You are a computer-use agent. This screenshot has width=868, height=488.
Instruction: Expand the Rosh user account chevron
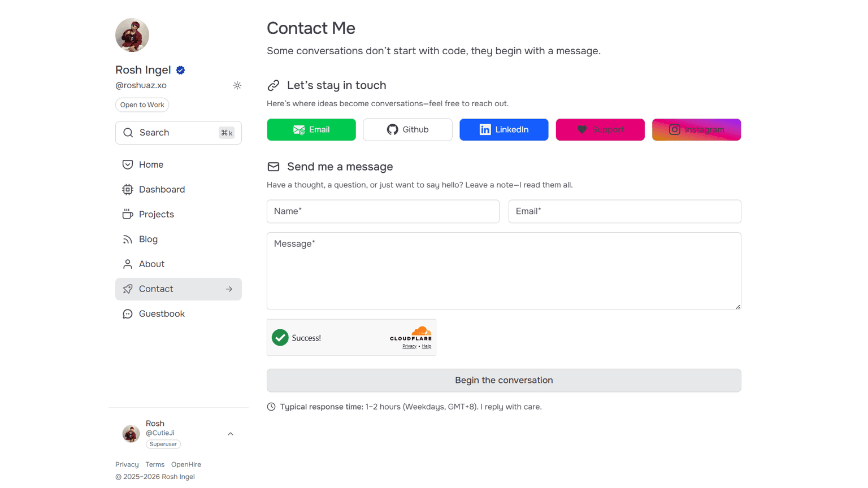[x=231, y=434]
